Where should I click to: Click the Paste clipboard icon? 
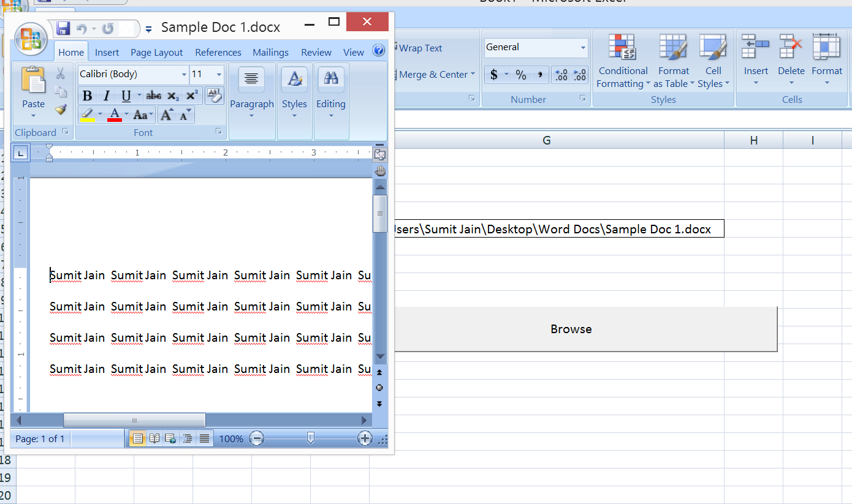click(x=33, y=81)
